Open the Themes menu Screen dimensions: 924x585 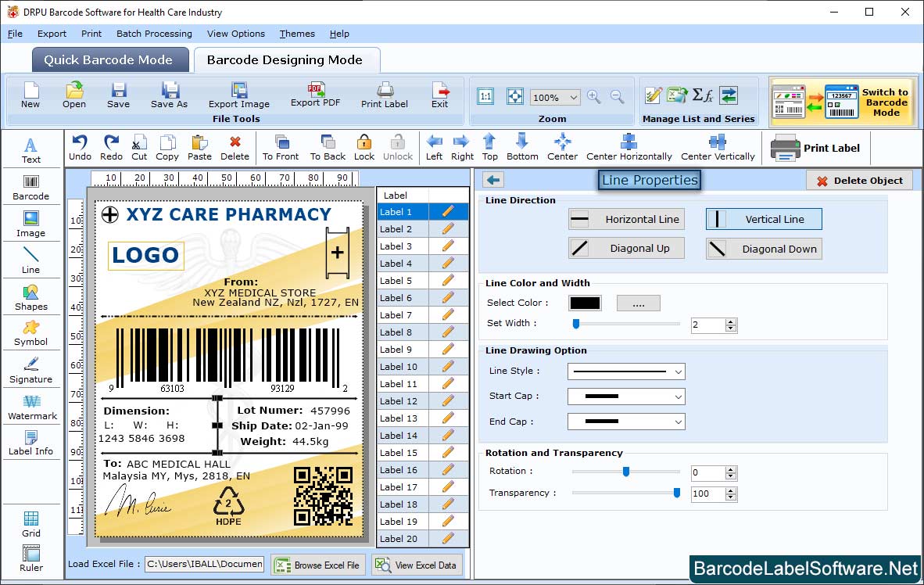tap(297, 34)
